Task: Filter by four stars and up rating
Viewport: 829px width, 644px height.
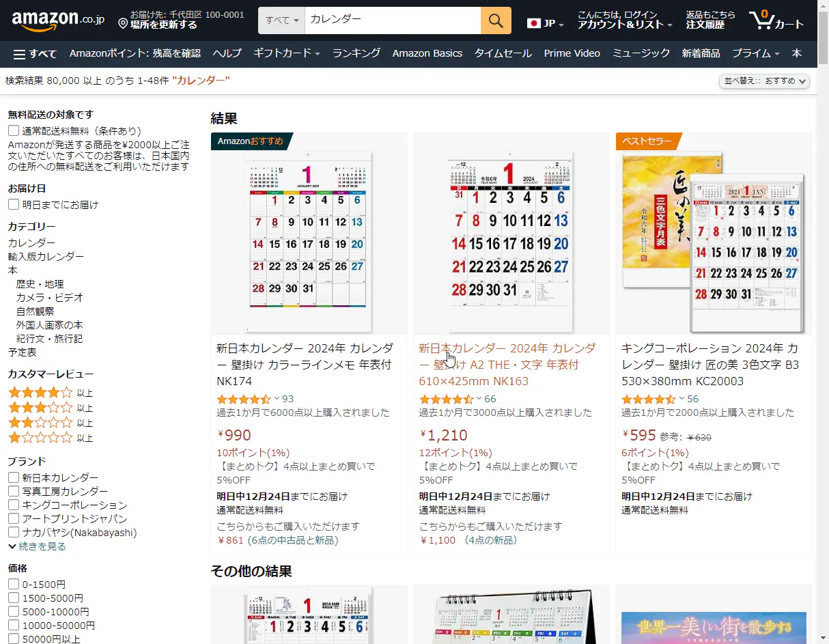Action: 40,393
